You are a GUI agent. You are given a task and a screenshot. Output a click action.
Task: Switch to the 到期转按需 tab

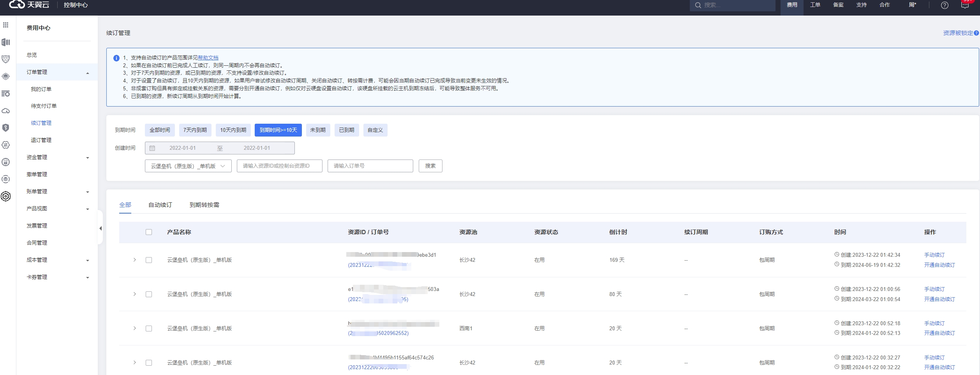tap(204, 205)
